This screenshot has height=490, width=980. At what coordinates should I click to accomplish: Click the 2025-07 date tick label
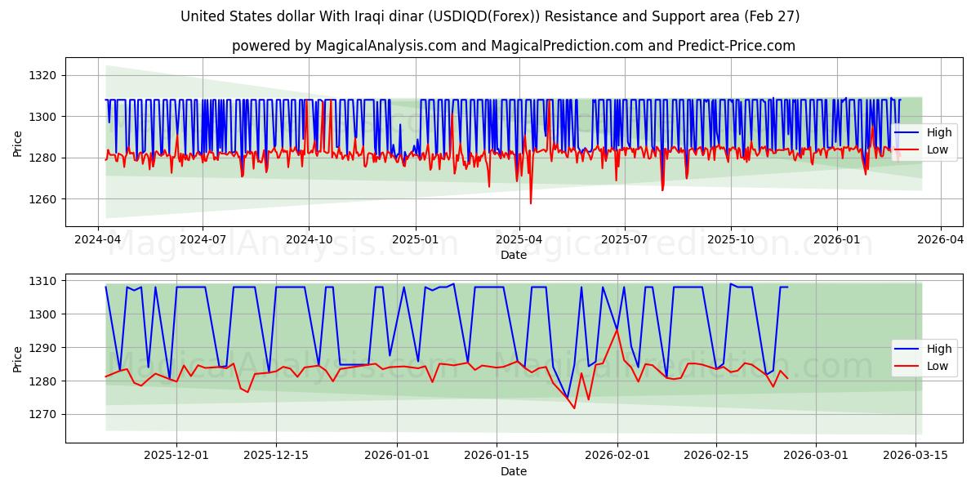click(x=624, y=239)
